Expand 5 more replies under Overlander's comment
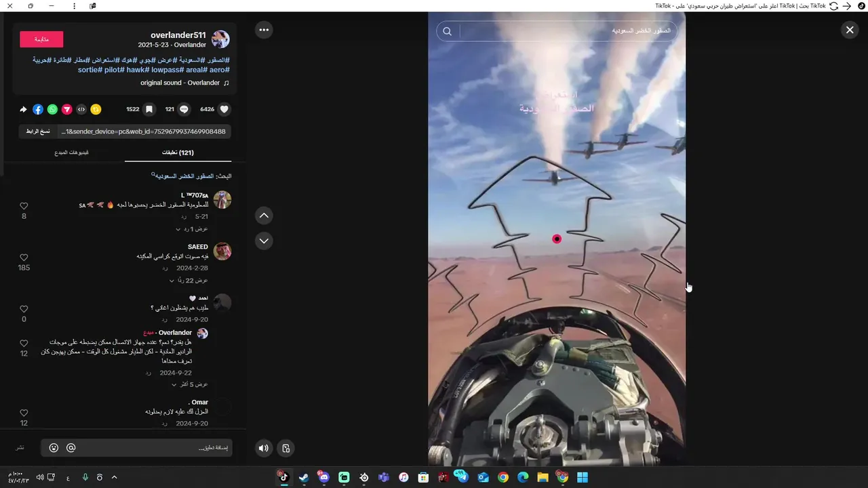 [x=190, y=384]
